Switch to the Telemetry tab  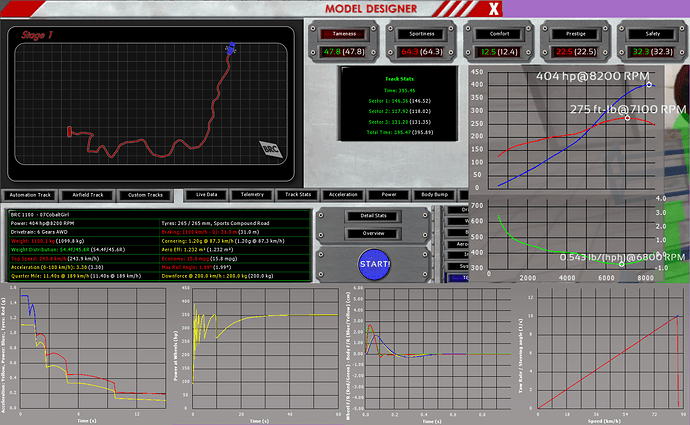[252, 195]
